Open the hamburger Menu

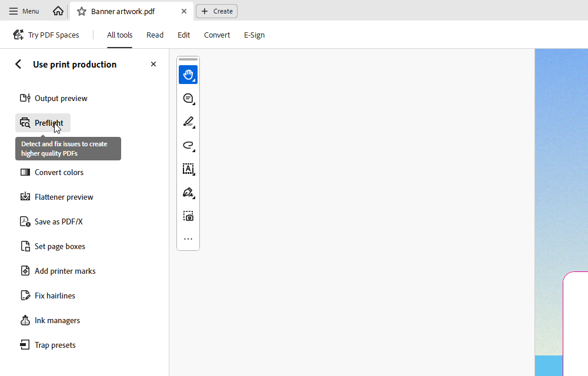24,11
